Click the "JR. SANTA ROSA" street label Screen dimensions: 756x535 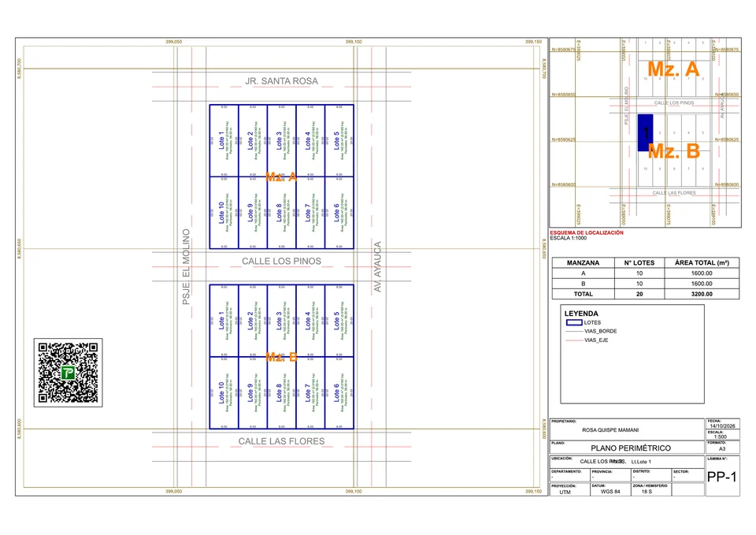click(282, 81)
